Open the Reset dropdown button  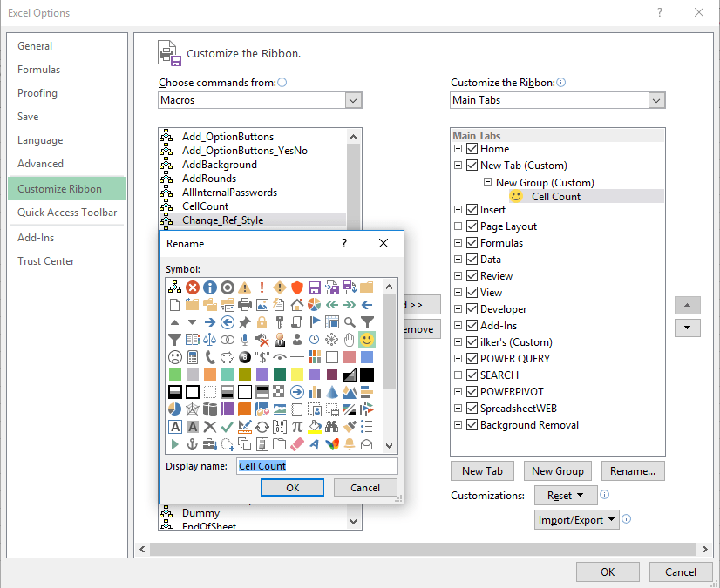pos(567,494)
